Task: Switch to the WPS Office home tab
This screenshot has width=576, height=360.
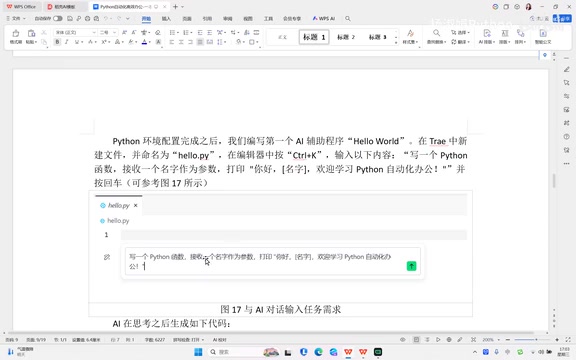Action: pyautogui.click(x=21, y=7)
